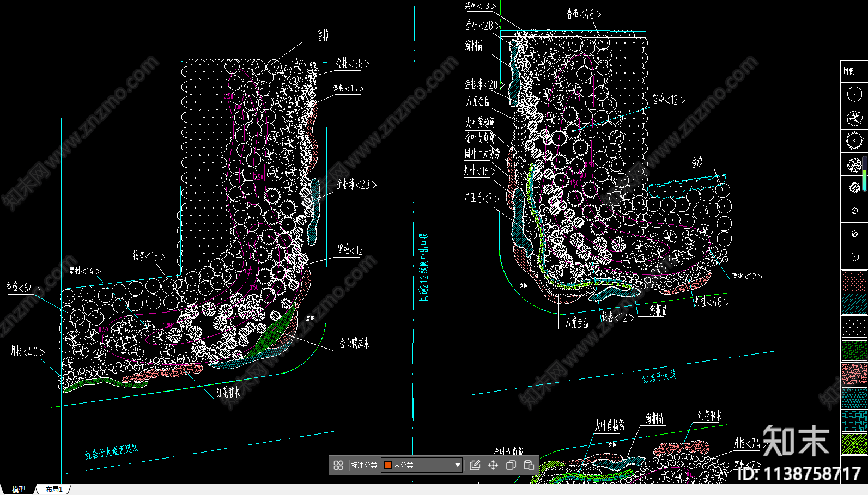The height and width of the screenshot is (495, 868).
Task: Select red triangle-mesh hatch swatch in legend
Action: pos(854,374)
